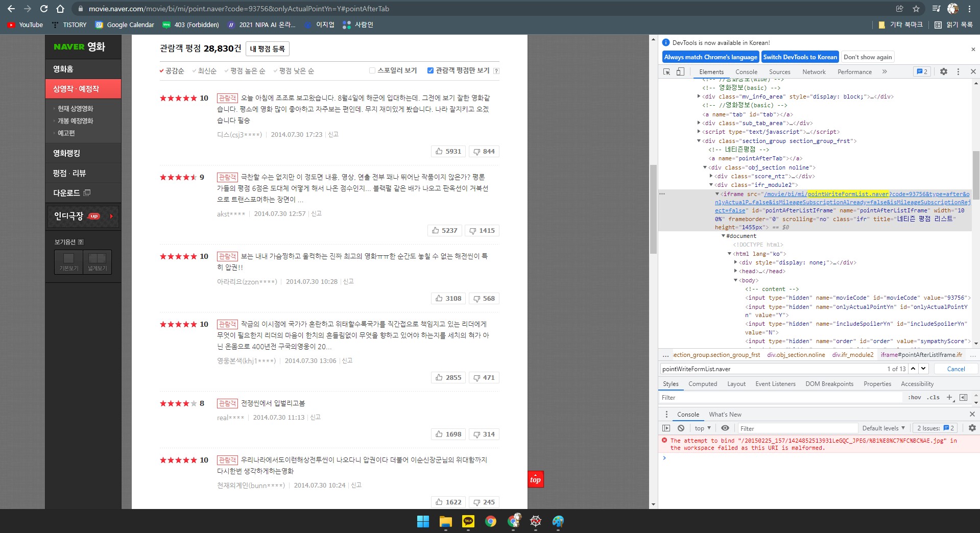
Task: Toggle 스포일러 보기 checkbox
Action: pos(372,70)
